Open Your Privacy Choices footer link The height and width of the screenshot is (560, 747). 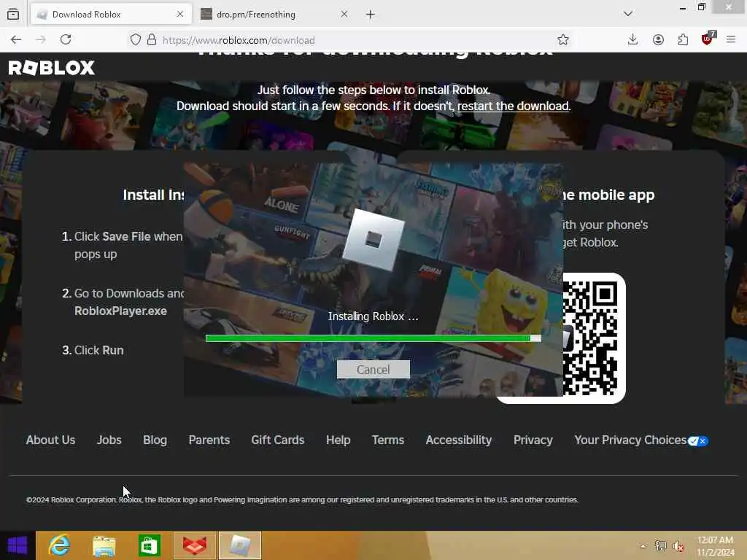(630, 440)
